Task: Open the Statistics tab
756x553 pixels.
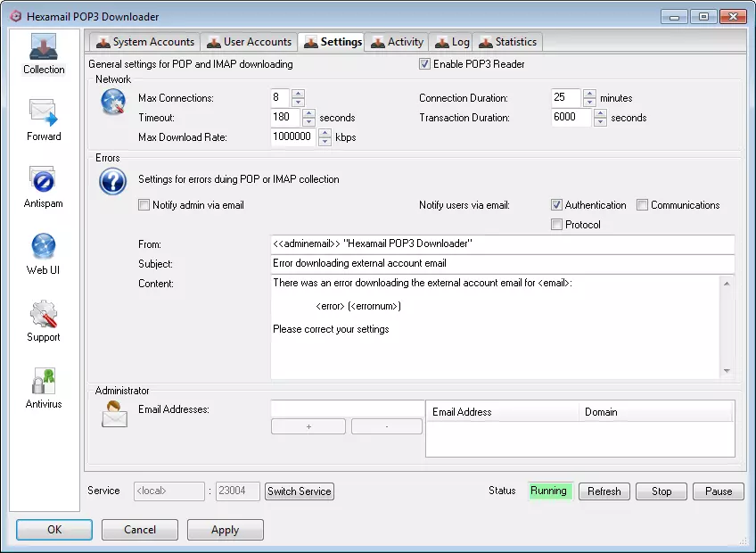Action: [x=508, y=42]
